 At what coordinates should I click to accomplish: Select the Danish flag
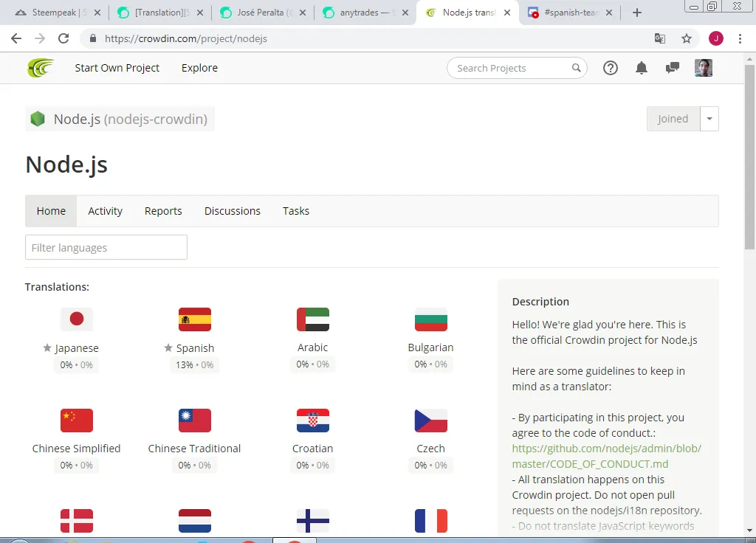click(x=77, y=521)
